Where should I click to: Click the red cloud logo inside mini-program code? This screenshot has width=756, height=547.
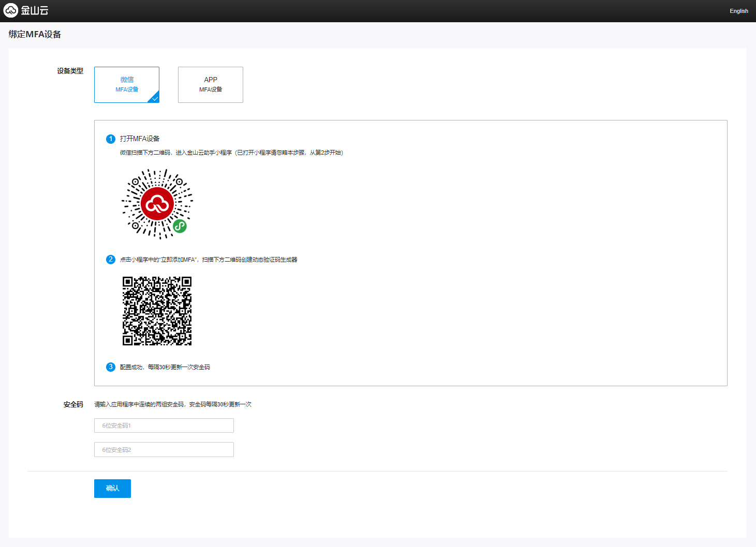157,204
